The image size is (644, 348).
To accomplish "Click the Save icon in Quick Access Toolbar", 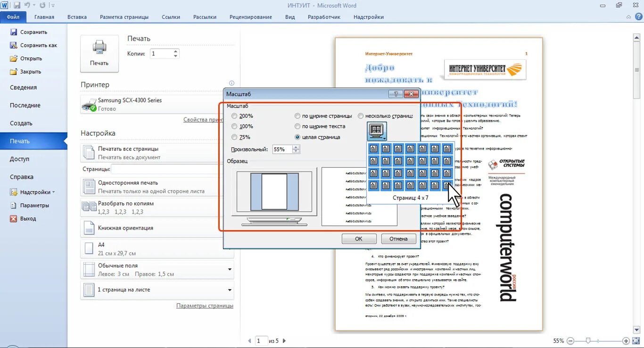I will tap(17, 5).
